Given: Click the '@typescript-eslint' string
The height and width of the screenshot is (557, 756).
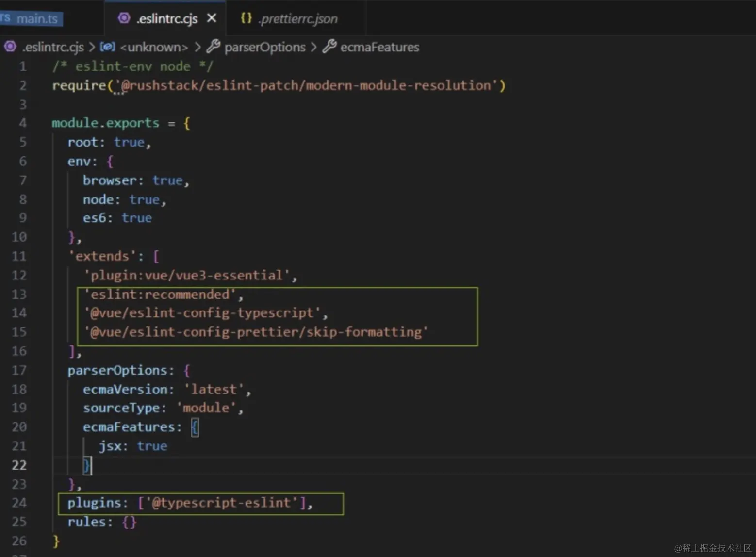Looking at the screenshot, I should [221, 503].
